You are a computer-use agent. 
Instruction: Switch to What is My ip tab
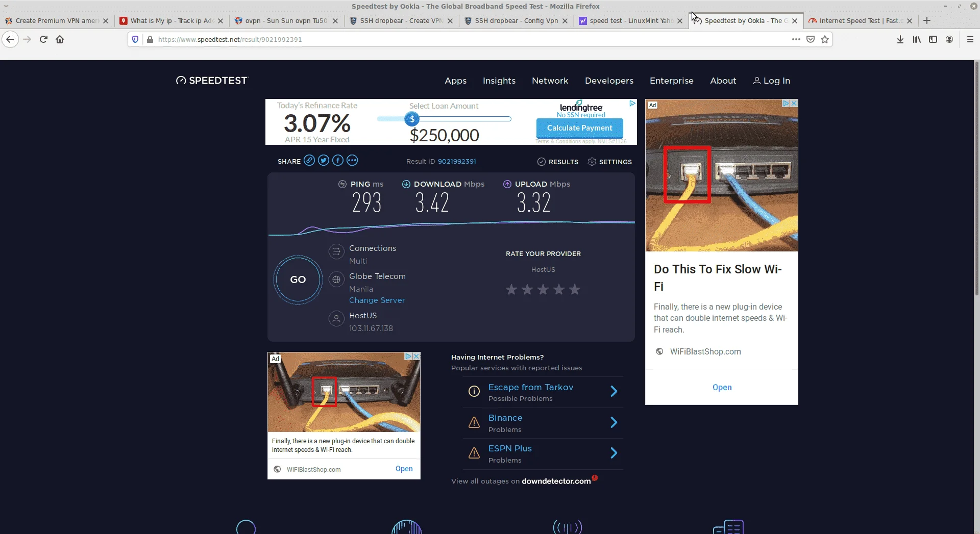click(171, 20)
